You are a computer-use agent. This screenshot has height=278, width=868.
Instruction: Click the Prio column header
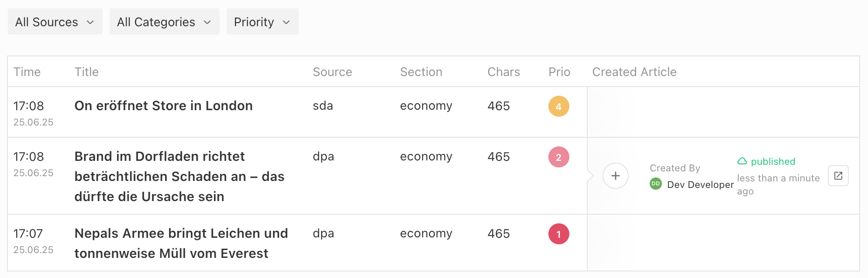pos(559,72)
